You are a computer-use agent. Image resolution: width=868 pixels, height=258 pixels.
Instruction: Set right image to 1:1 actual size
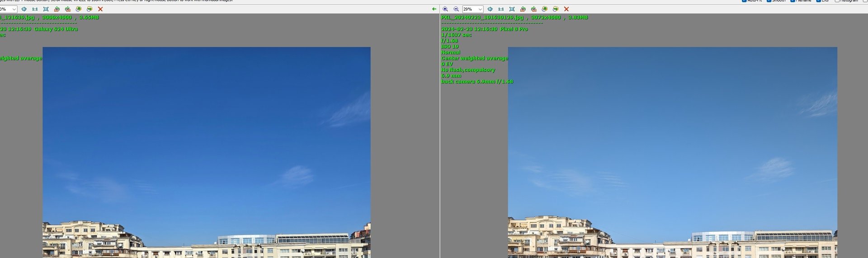pyautogui.click(x=501, y=9)
